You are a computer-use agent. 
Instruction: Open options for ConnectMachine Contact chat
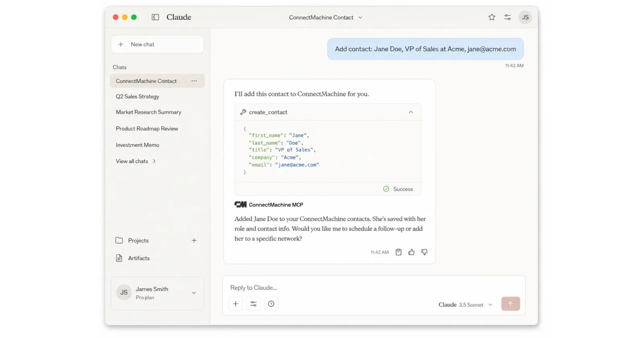(x=194, y=81)
